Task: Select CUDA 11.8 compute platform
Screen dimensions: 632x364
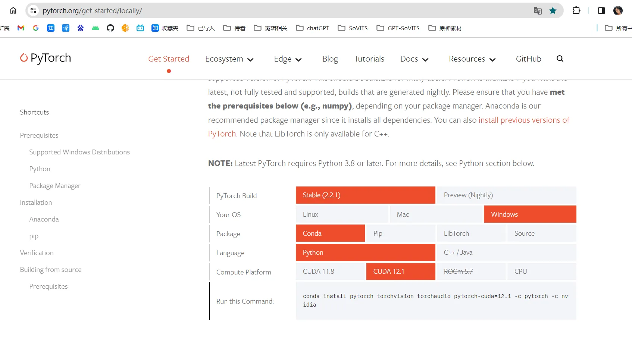Action: click(330, 272)
